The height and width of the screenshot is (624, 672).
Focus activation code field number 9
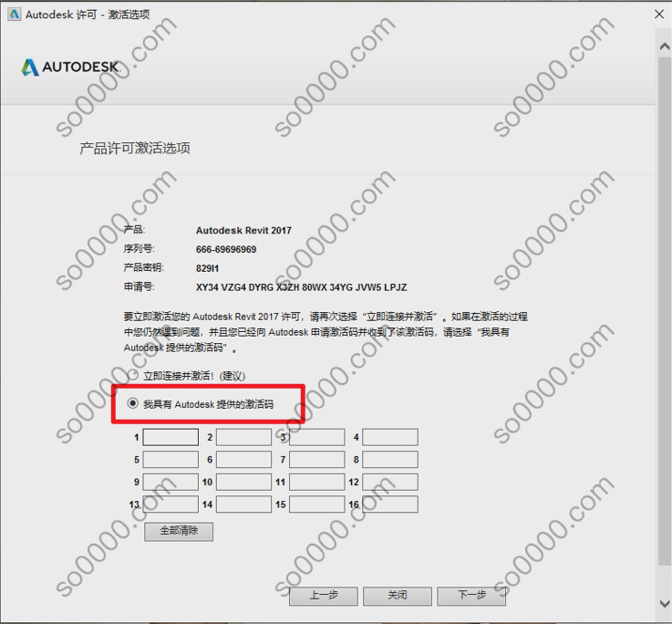(x=171, y=482)
